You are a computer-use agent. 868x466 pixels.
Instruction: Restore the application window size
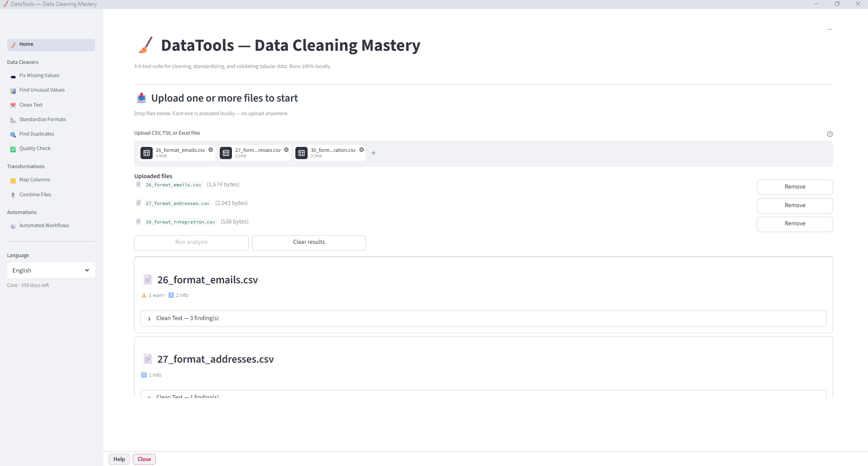coord(837,4)
